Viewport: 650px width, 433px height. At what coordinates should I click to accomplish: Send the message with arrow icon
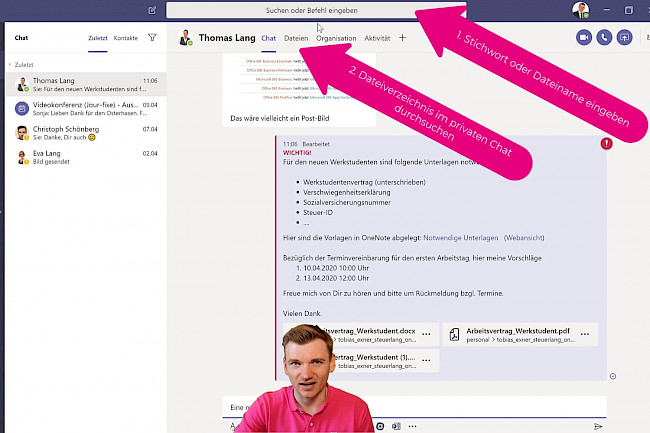(x=598, y=425)
